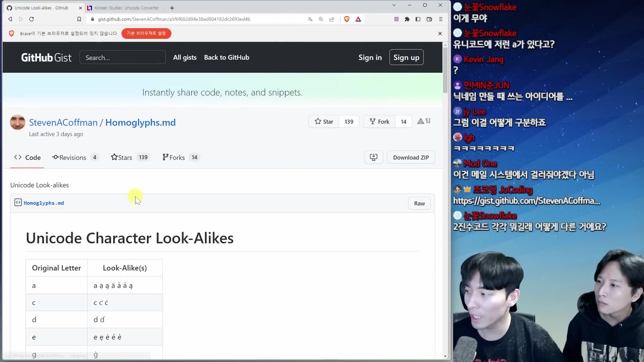View 14 forks count next to Fork

point(403,122)
